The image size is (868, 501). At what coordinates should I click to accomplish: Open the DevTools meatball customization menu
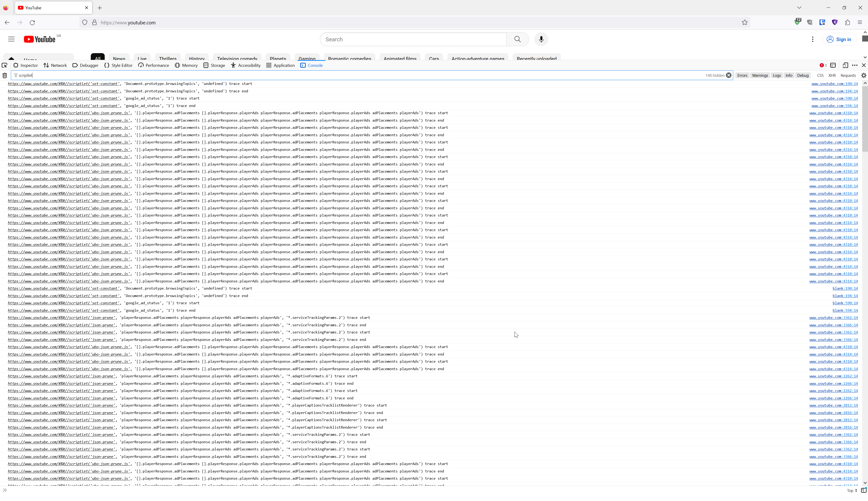pyautogui.click(x=855, y=65)
